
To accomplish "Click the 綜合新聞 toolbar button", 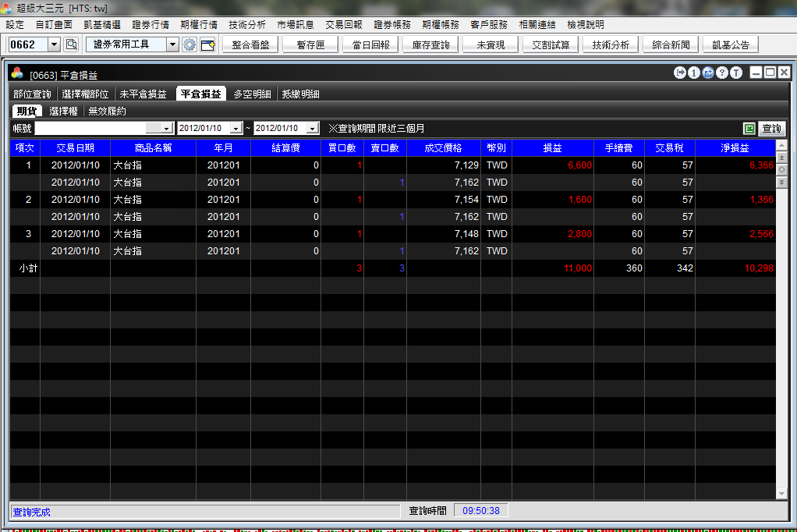I will click(x=671, y=44).
